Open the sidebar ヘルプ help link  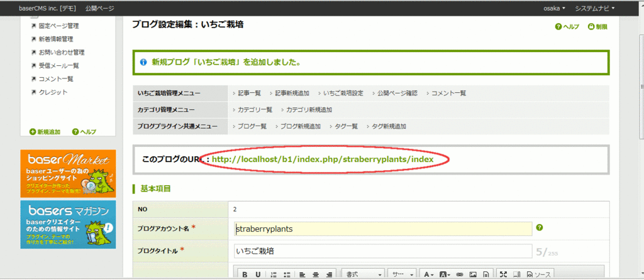click(84, 132)
